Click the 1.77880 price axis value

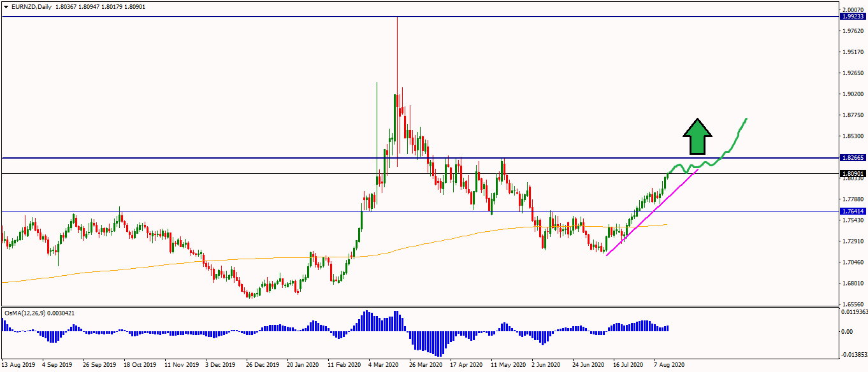[853, 199]
